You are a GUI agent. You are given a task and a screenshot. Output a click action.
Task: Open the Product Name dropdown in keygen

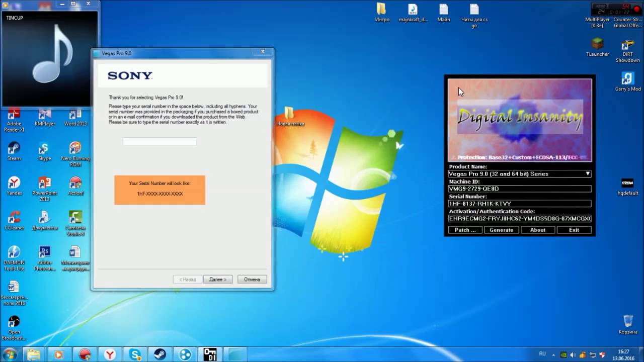click(520, 173)
